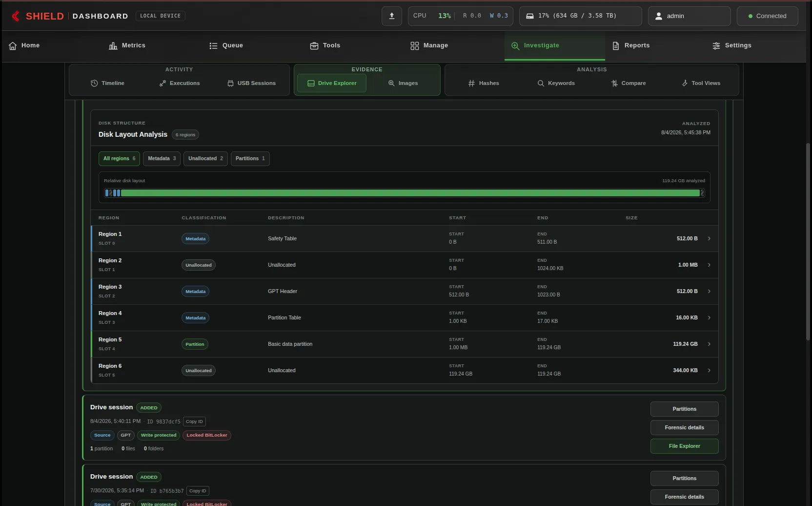Click the LOCAL DEVICE badge

pyautogui.click(x=160, y=16)
